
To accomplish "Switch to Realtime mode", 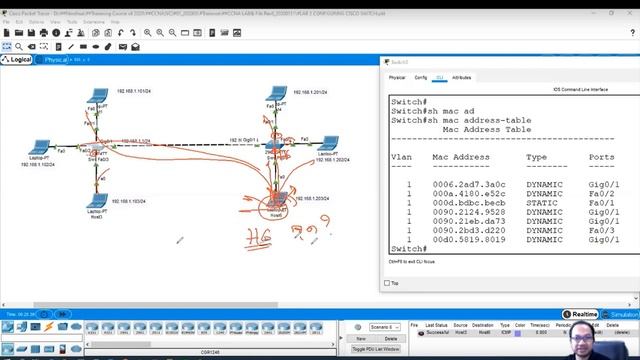I will pos(580,314).
